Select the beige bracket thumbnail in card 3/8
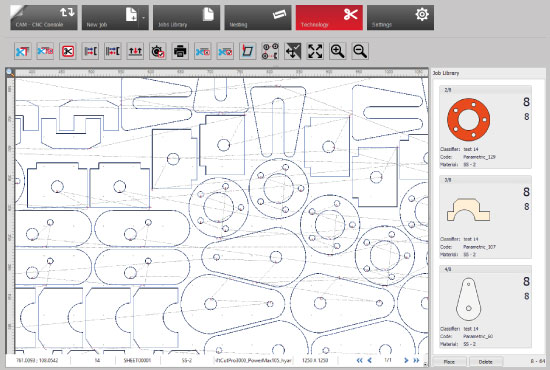The image size is (550, 370). point(468,210)
